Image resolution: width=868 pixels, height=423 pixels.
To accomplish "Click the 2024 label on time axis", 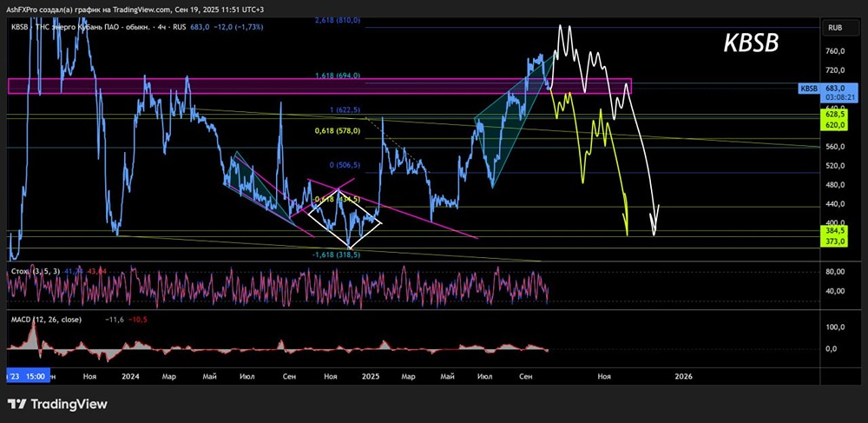I will 131,376.
